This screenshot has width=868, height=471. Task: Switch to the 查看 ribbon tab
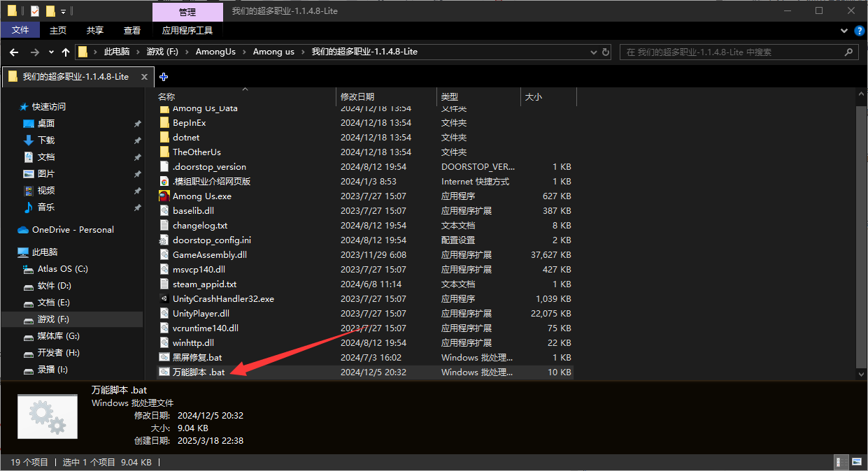coord(132,30)
